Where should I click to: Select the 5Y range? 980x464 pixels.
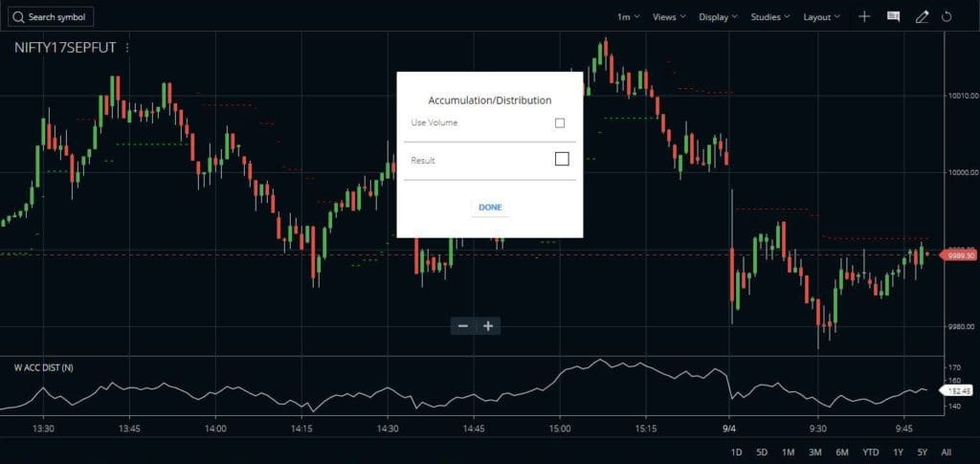pos(923,453)
